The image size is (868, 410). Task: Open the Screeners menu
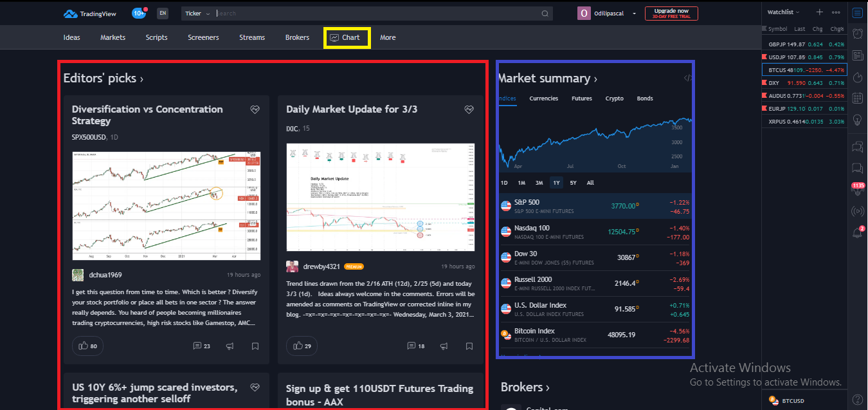[203, 37]
